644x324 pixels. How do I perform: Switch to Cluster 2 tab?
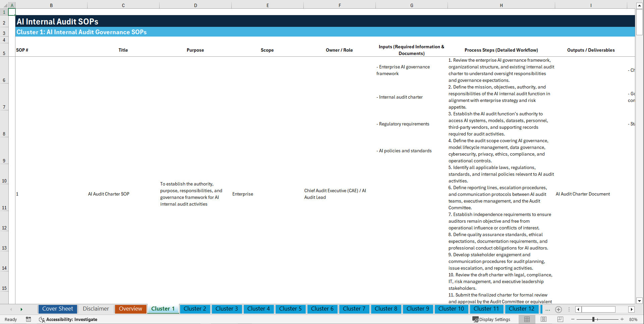click(x=195, y=309)
